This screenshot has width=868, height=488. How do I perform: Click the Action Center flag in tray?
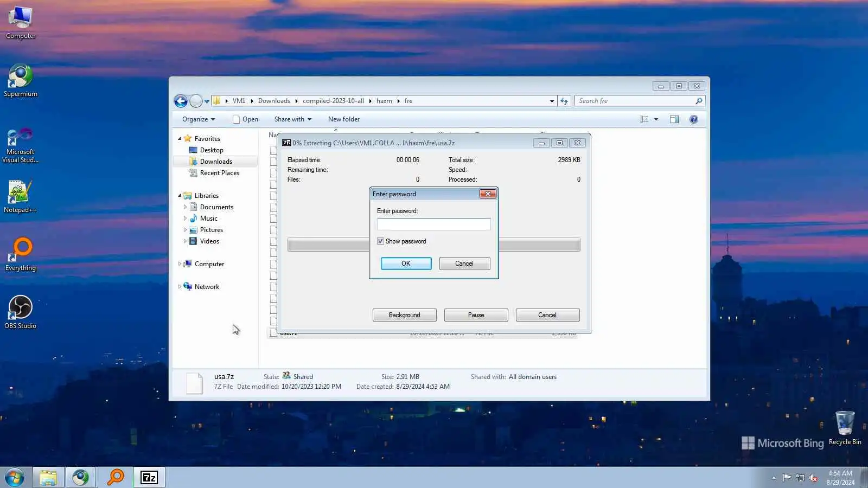pos(787,478)
